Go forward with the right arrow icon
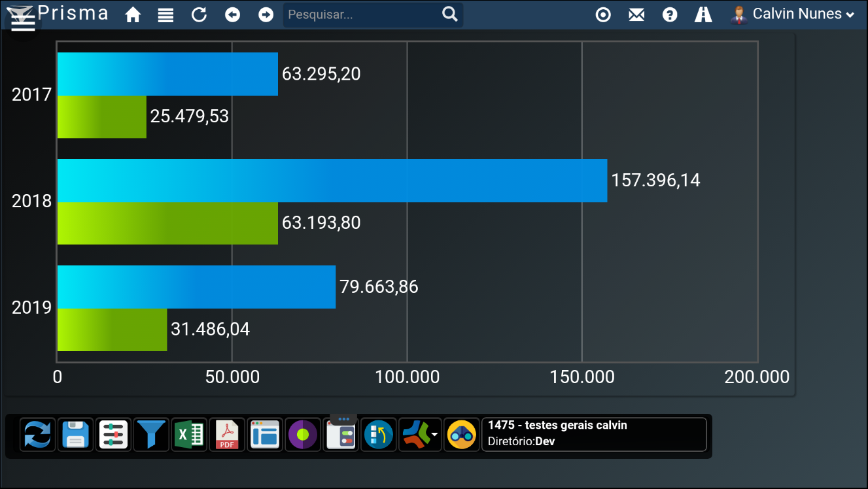This screenshot has width=868, height=489. (266, 14)
